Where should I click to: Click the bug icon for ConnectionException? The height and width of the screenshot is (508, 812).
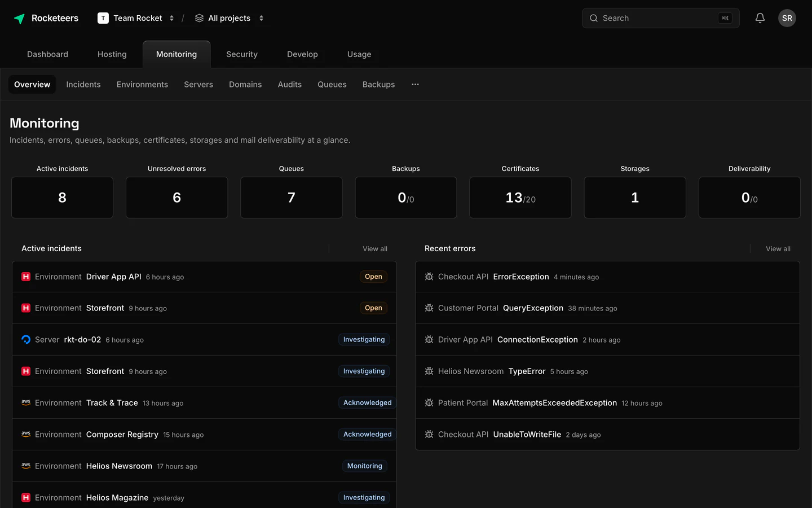[x=429, y=339]
